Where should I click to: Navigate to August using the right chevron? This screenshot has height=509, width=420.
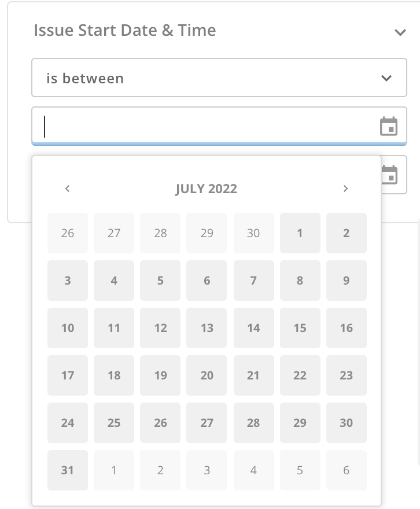pyautogui.click(x=345, y=189)
